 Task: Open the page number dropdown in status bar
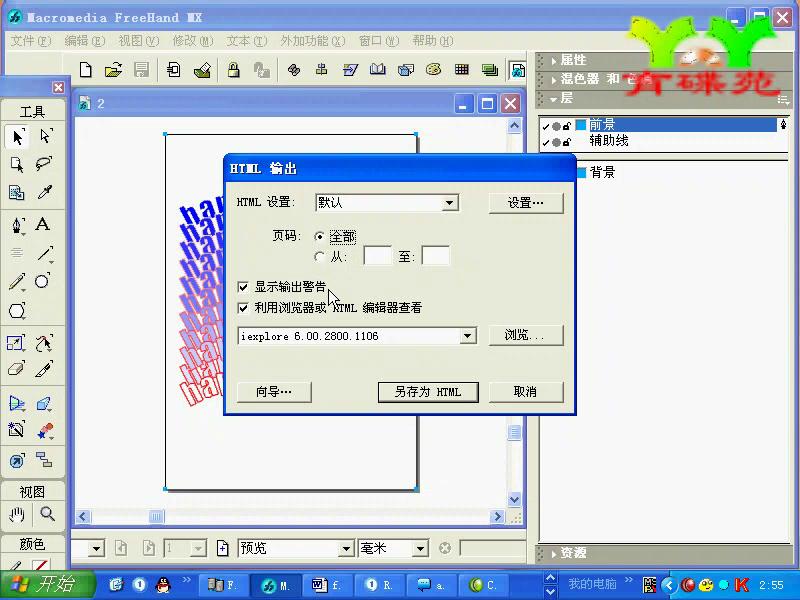click(x=197, y=548)
